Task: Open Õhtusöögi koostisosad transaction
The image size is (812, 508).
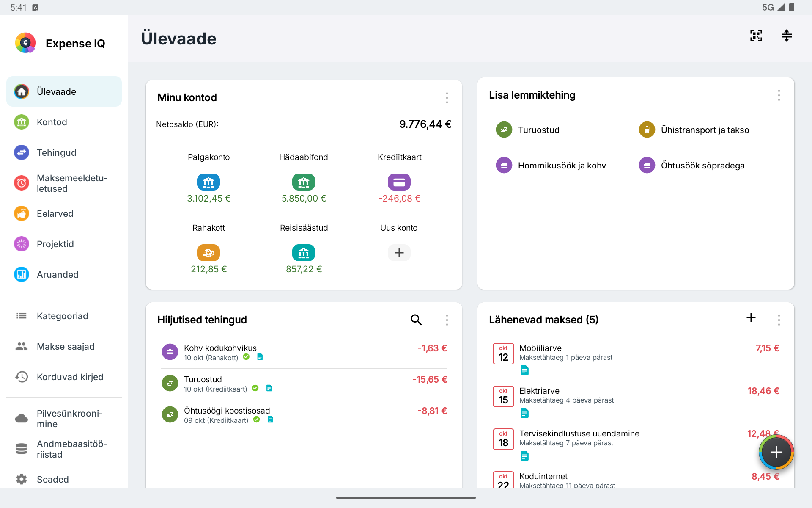Action: 304,415
